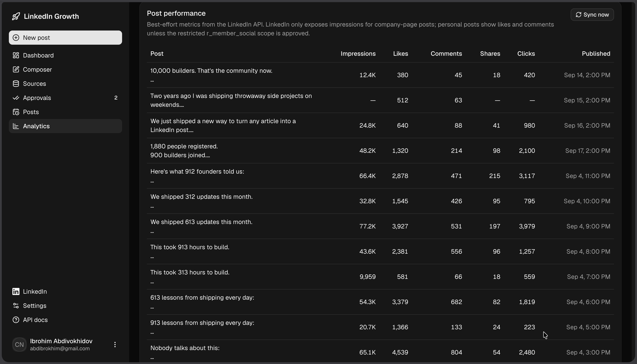Screen dimensions: 637x364
Task: Select the Analytics sidebar item
Action: click(x=65, y=126)
